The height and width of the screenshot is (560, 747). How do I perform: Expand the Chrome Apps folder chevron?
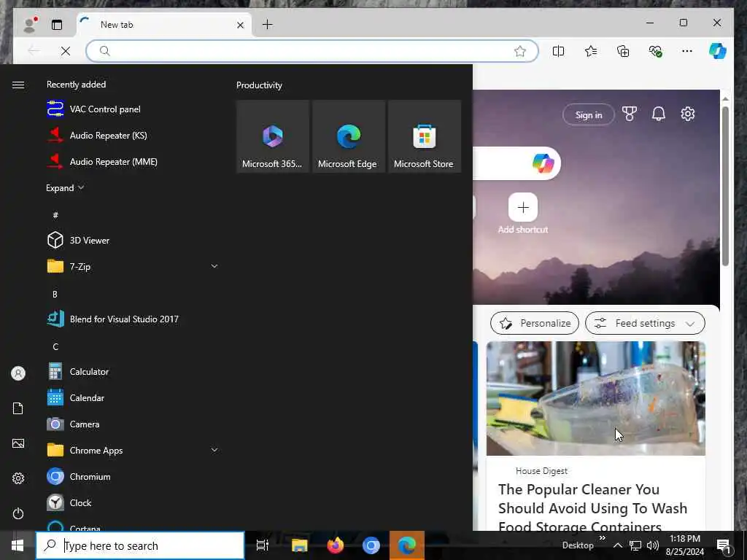pos(214,450)
